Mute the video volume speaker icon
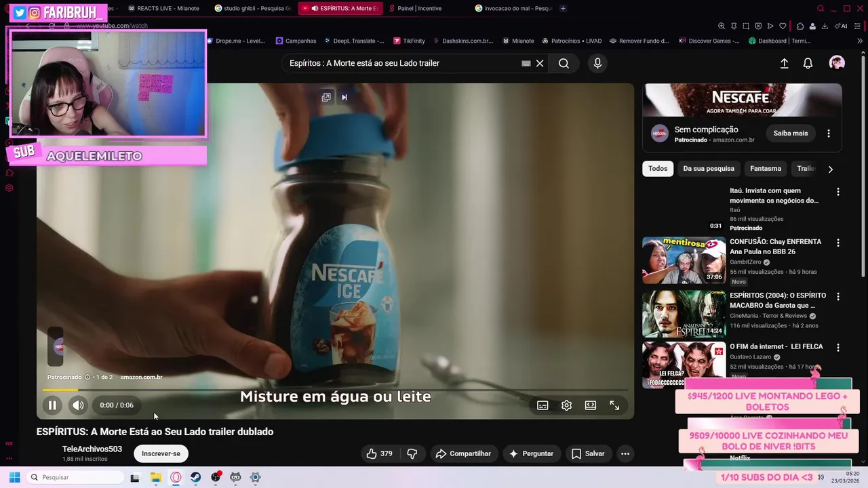The height and width of the screenshot is (488, 868). 79,405
